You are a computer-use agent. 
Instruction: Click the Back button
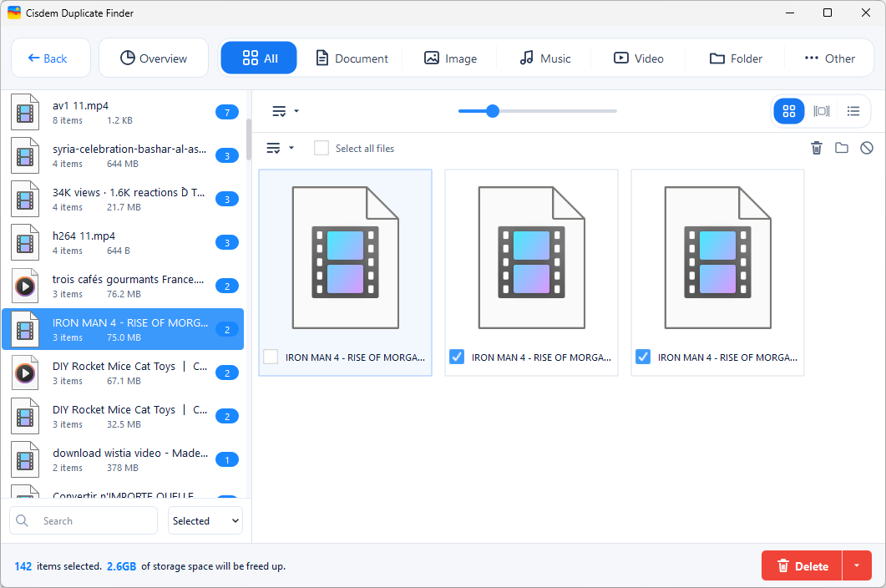tap(51, 58)
